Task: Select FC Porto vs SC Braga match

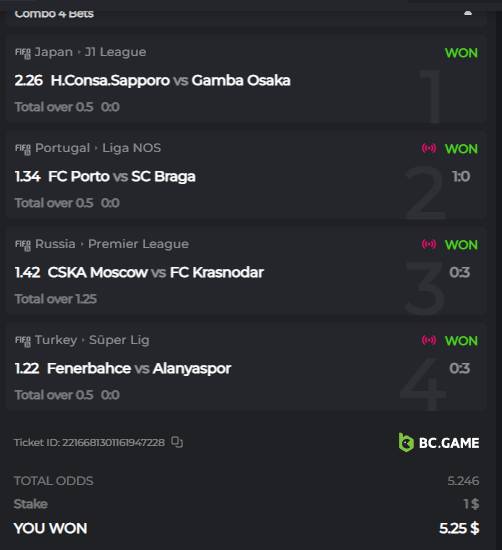Action: 122,176
